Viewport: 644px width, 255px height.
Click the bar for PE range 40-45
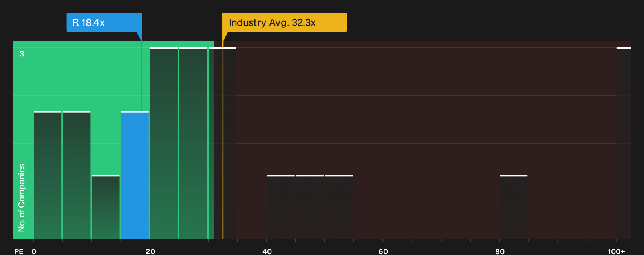(x=280, y=207)
